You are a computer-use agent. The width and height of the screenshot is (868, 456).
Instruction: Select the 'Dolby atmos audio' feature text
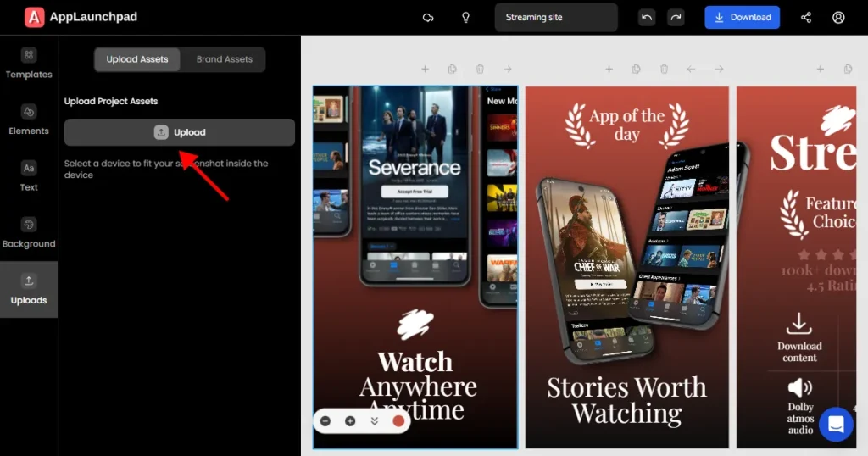point(800,419)
